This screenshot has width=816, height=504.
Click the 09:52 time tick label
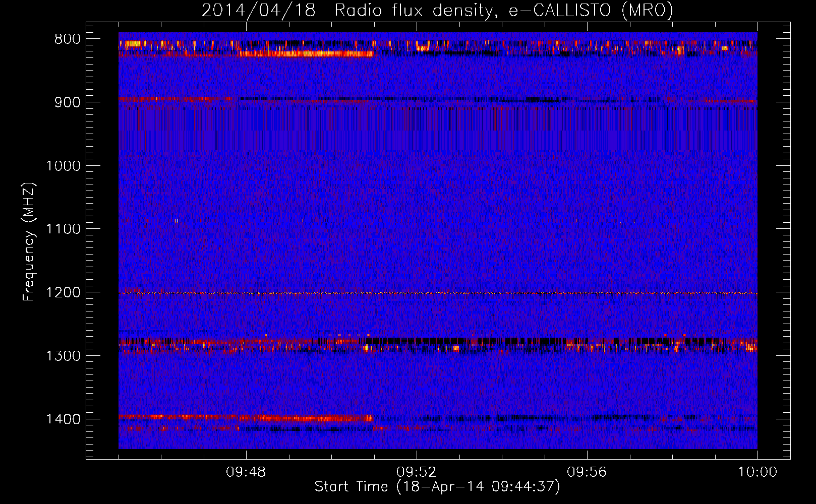(417, 472)
